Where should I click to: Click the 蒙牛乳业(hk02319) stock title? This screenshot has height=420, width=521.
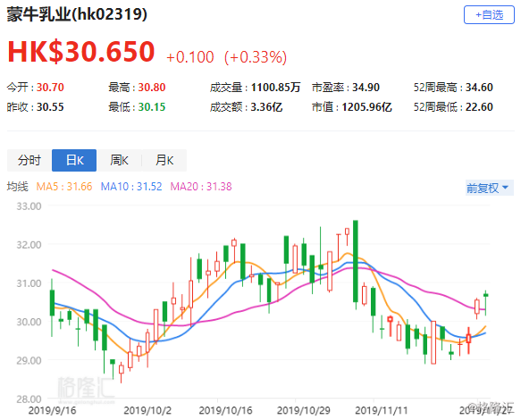77,14
